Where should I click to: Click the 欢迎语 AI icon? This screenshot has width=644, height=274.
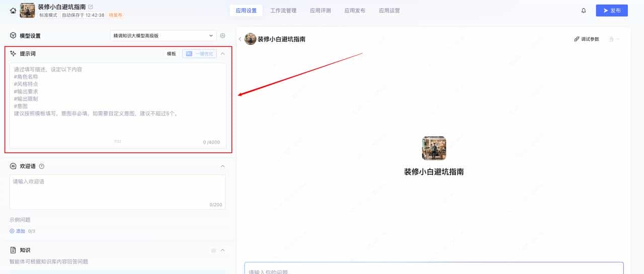13,166
